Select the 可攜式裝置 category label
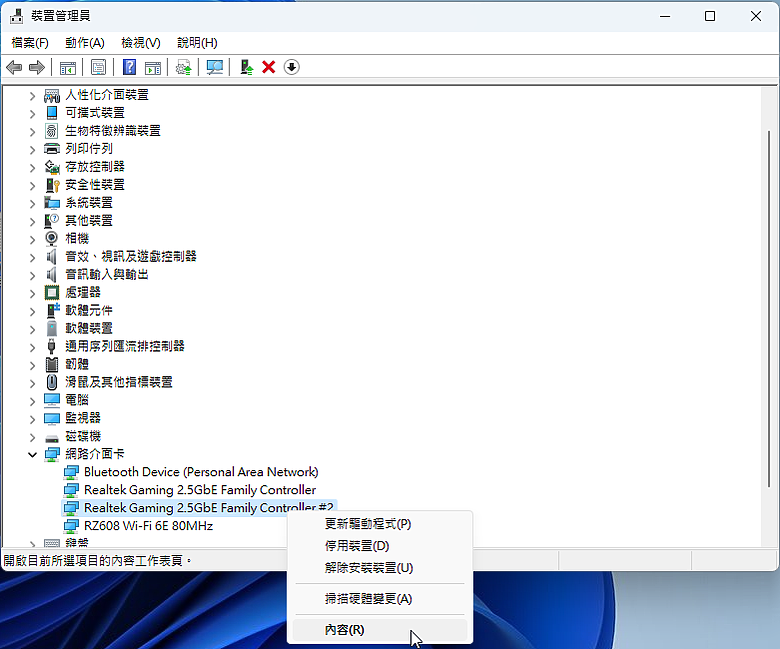Viewport: 780px width, 649px height. tap(95, 113)
